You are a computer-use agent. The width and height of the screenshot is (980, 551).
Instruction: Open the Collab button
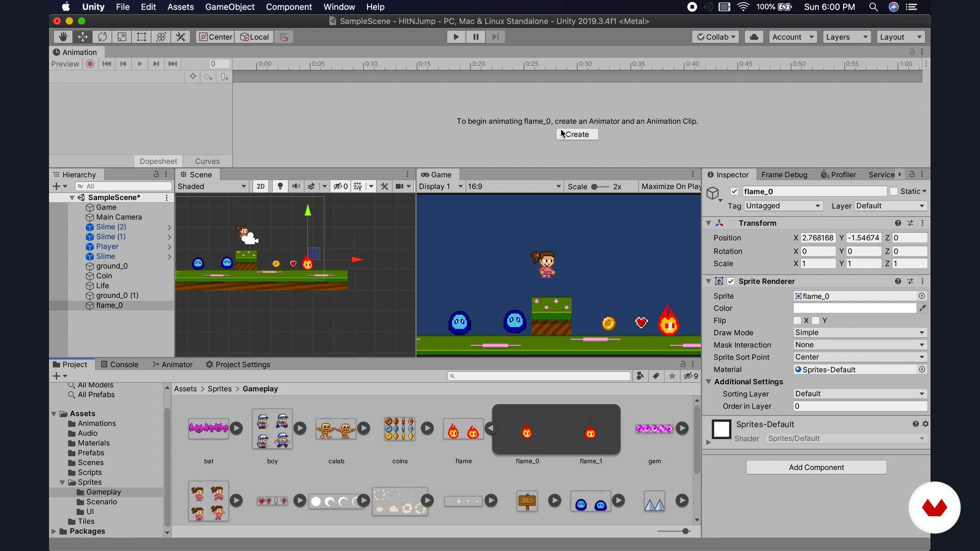716,37
